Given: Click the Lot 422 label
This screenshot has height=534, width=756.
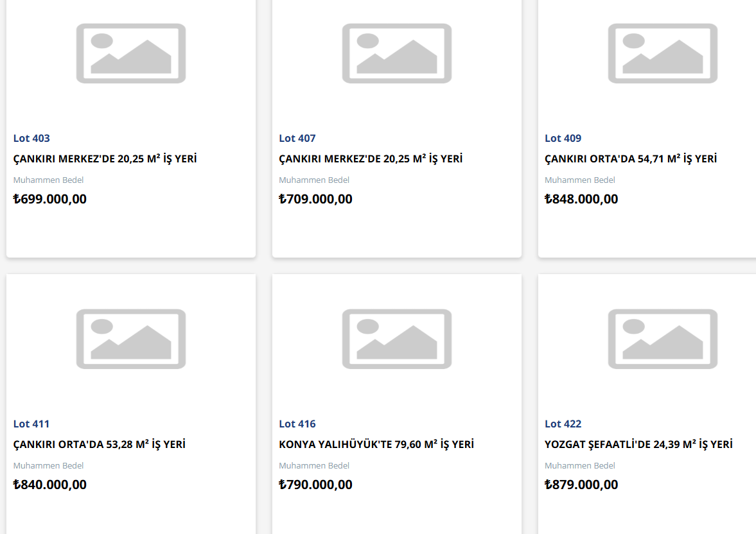Looking at the screenshot, I should pyautogui.click(x=563, y=424).
